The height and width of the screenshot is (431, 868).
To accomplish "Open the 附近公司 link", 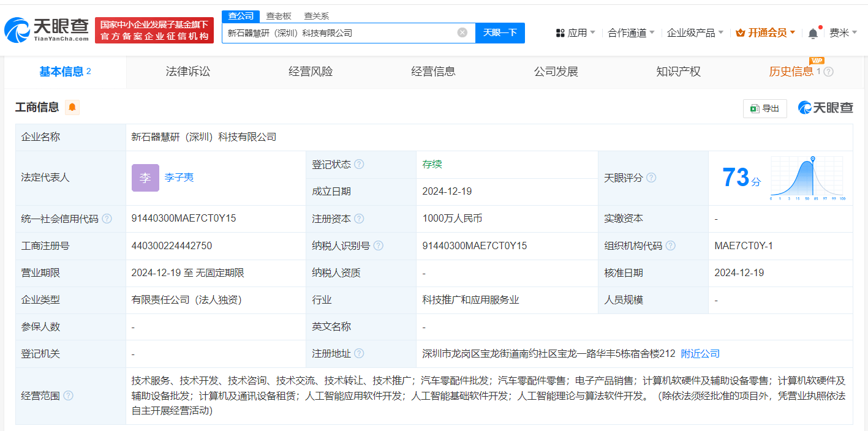I will point(700,354).
